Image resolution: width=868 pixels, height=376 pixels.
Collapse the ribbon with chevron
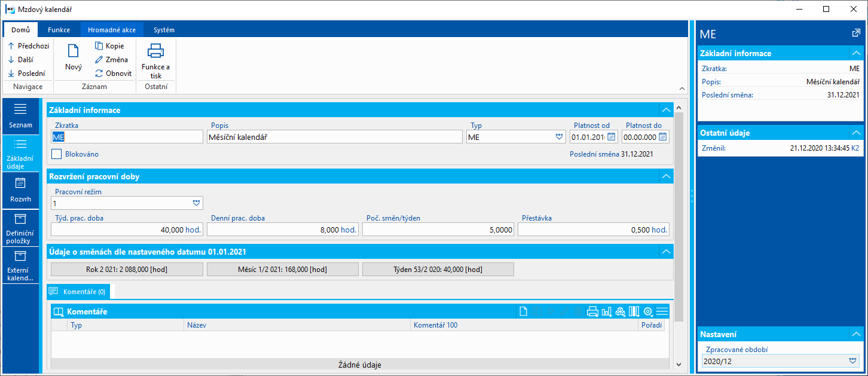682,88
